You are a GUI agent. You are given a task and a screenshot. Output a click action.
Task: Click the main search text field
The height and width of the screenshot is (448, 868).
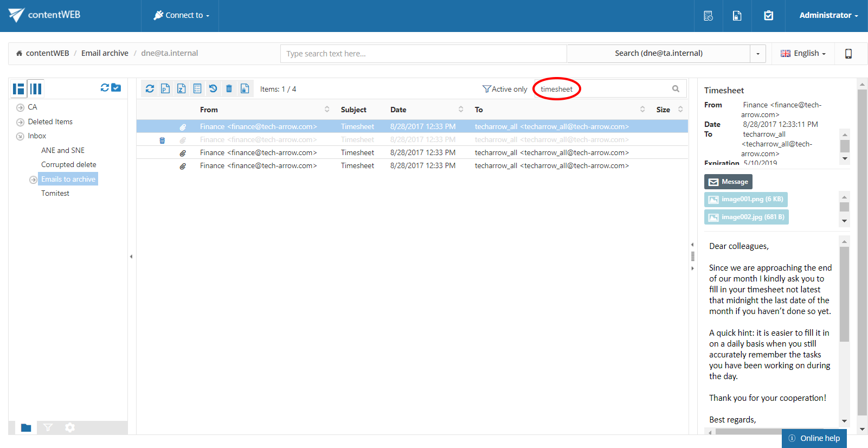click(x=423, y=54)
